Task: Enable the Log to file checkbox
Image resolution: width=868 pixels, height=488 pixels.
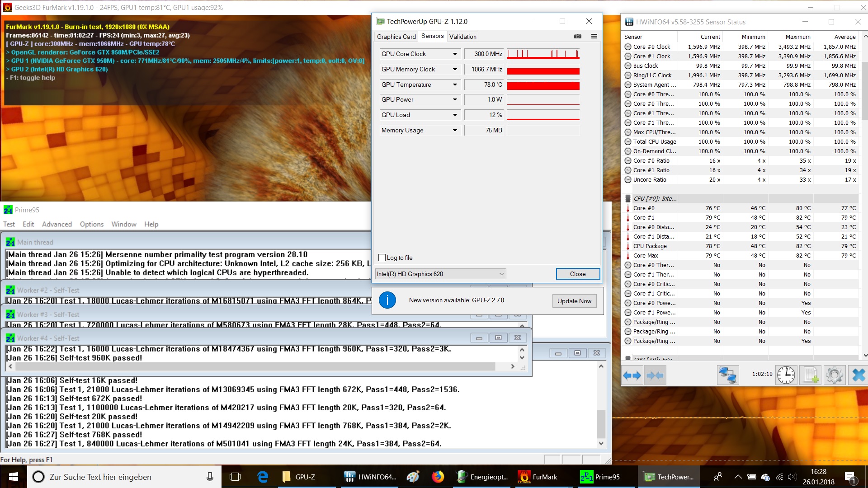Action: click(x=382, y=258)
